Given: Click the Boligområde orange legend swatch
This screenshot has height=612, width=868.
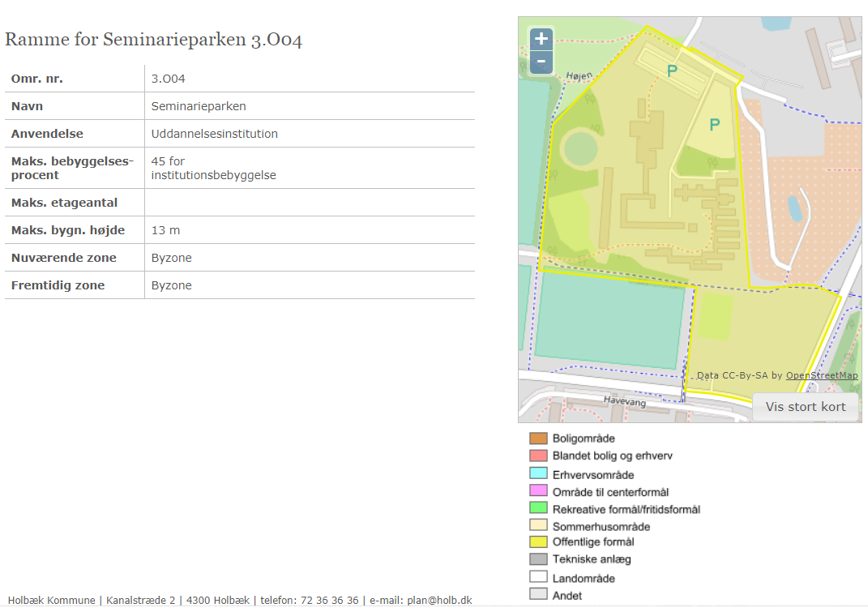Looking at the screenshot, I should click(539, 439).
